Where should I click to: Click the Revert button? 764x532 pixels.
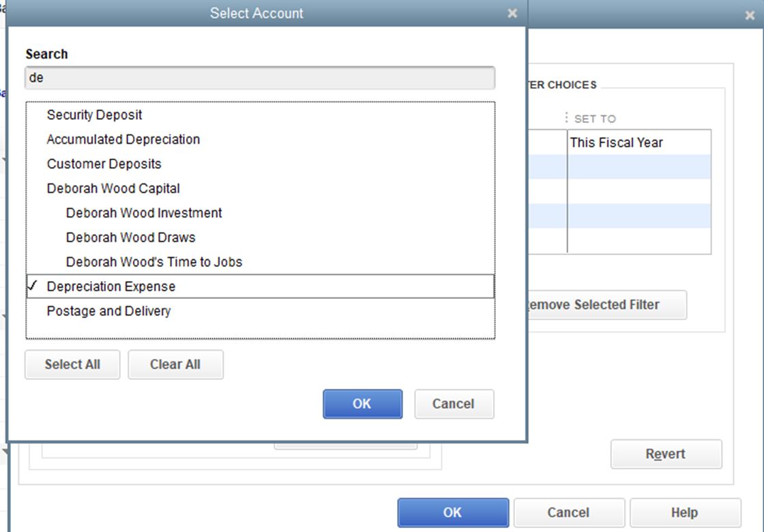coord(665,454)
